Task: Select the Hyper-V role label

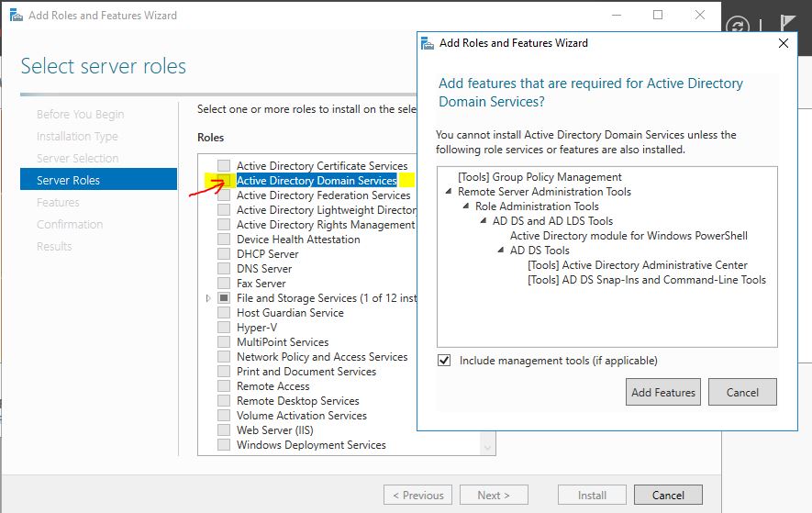Action: pyautogui.click(x=257, y=328)
